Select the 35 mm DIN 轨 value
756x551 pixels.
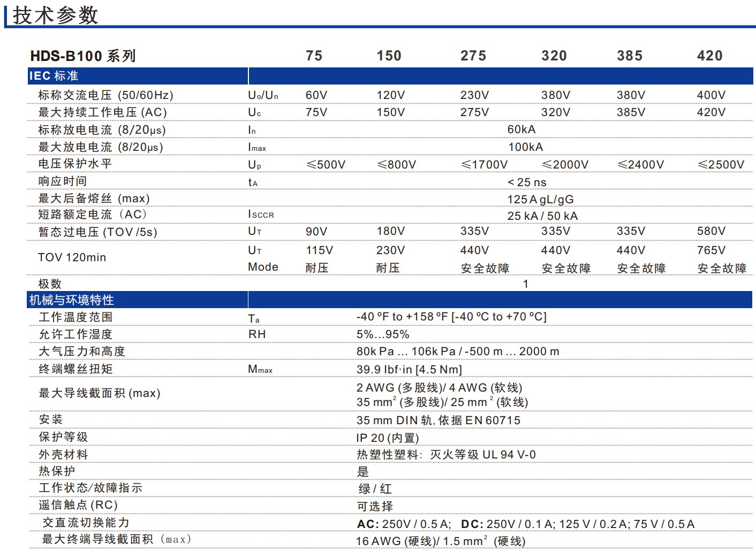tap(438, 420)
